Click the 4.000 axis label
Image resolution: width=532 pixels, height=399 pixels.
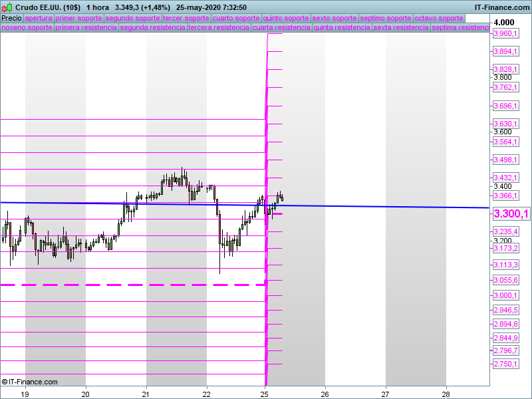pyautogui.click(x=504, y=23)
